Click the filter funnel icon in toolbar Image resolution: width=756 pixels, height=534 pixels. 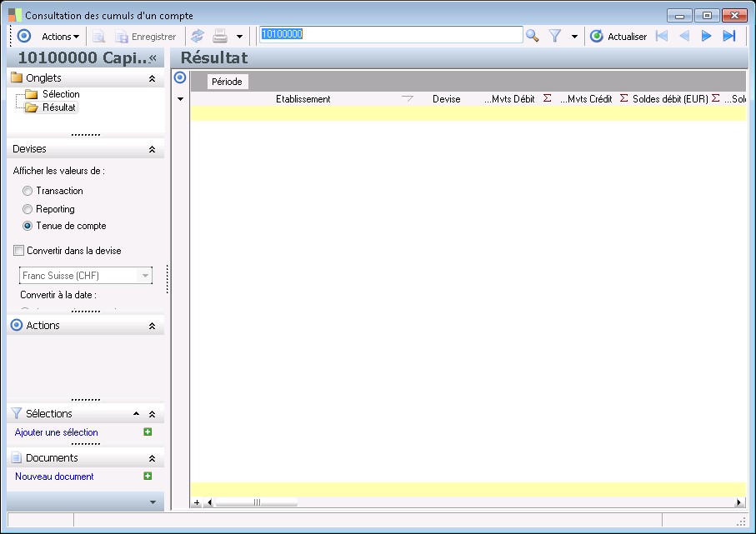(x=555, y=36)
